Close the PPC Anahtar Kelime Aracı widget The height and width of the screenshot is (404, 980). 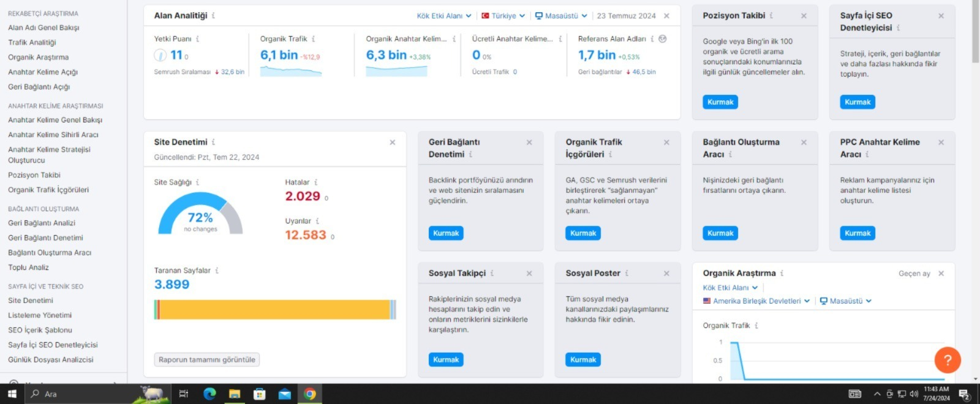point(941,142)
